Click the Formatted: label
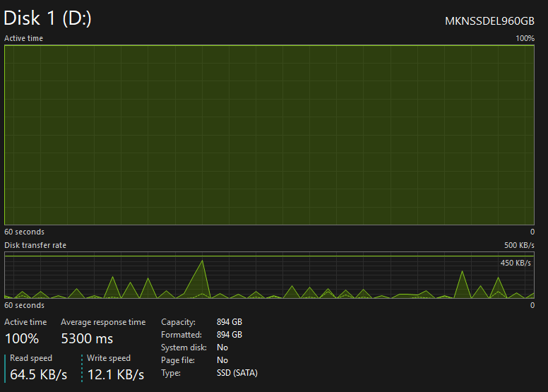 (181, 335)
